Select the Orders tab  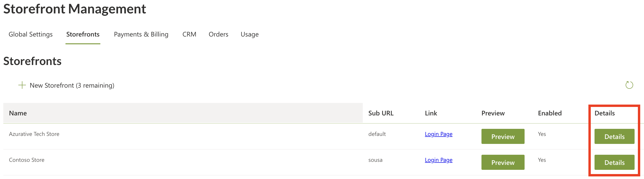pyautogui.click(x=218, y=34)
